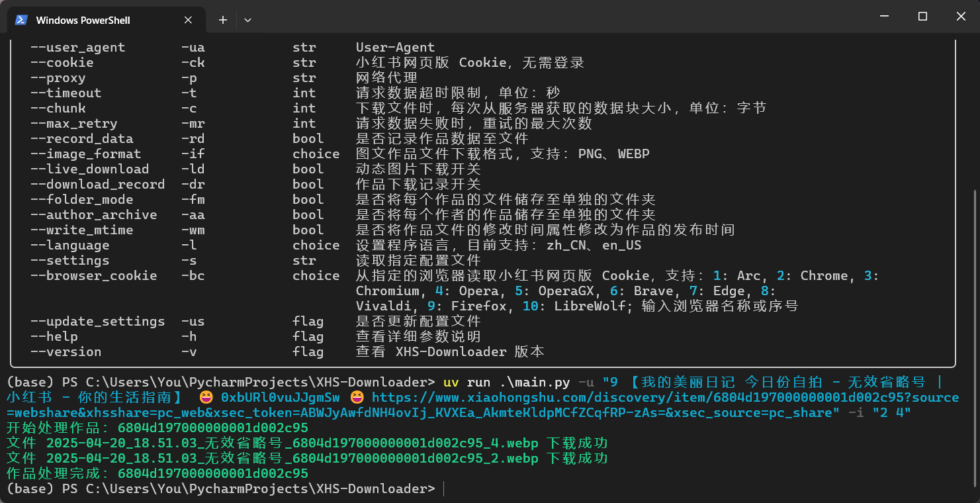Viewport: 980px width, 503px height.
Task: Click the --browser_cookie option name
Action: 93,276
